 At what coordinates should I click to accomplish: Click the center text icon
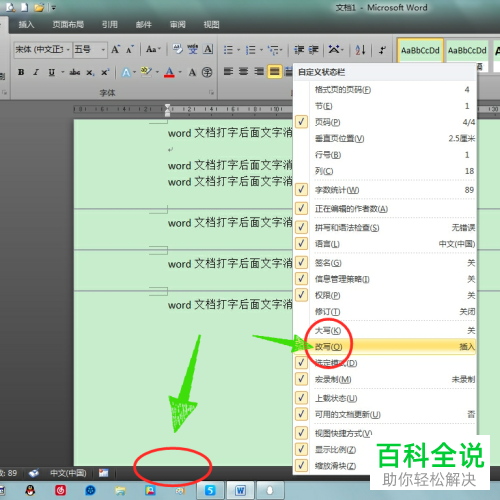(244, 71)
